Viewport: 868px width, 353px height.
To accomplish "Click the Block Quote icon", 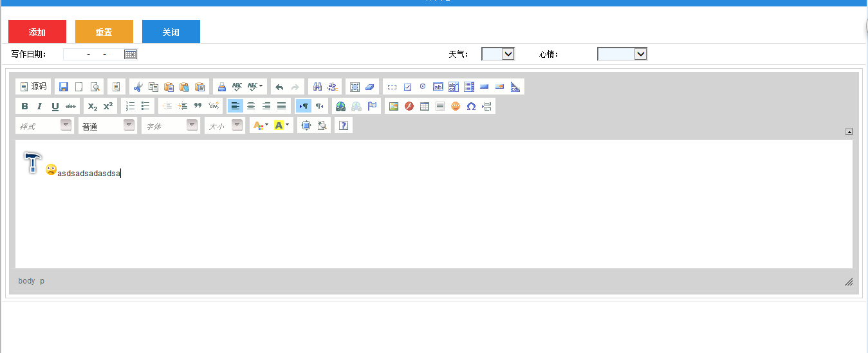I will tap(198, 106).
